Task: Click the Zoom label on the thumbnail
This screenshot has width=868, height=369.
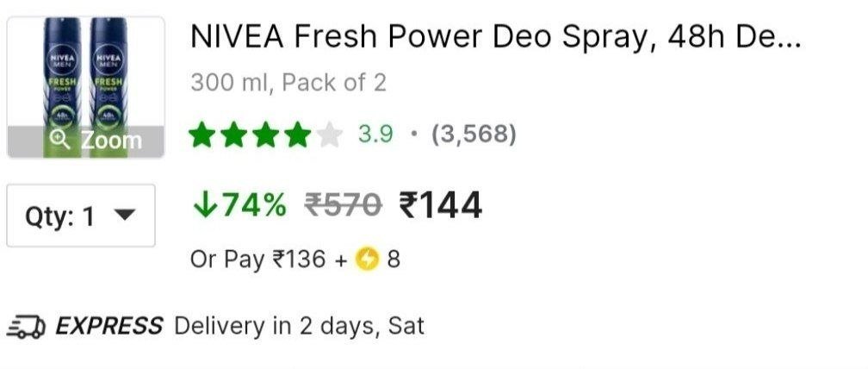Action: tap(111, 141)
